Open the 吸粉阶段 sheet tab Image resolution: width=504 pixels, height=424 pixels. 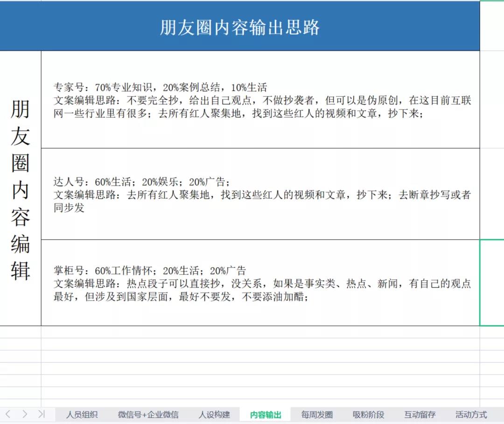click(x=368, y=415)
